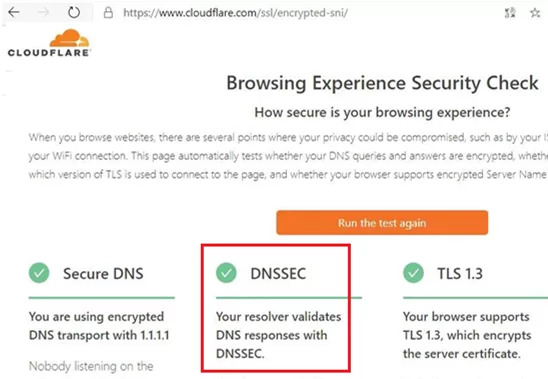Screen dimensions: 548x379
Task: Click the encrypted DNS transport 1.1.1.1 text
Action: pos(99,326)
